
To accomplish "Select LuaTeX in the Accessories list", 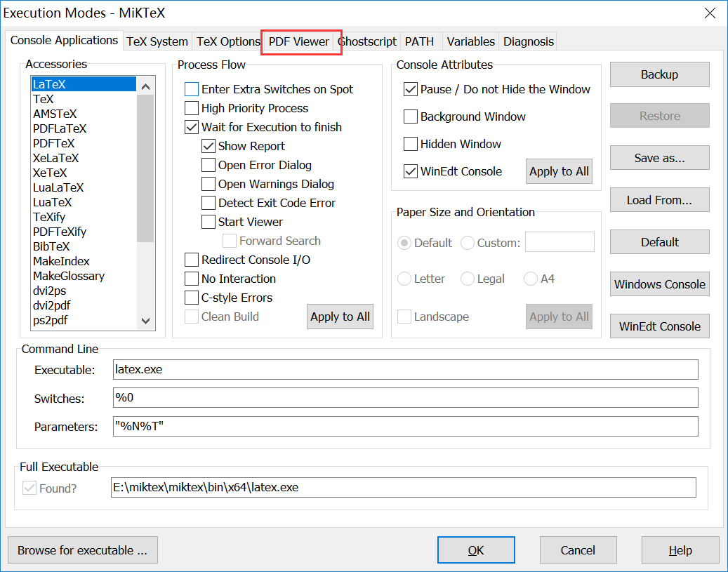I will (x=84, y=202).
